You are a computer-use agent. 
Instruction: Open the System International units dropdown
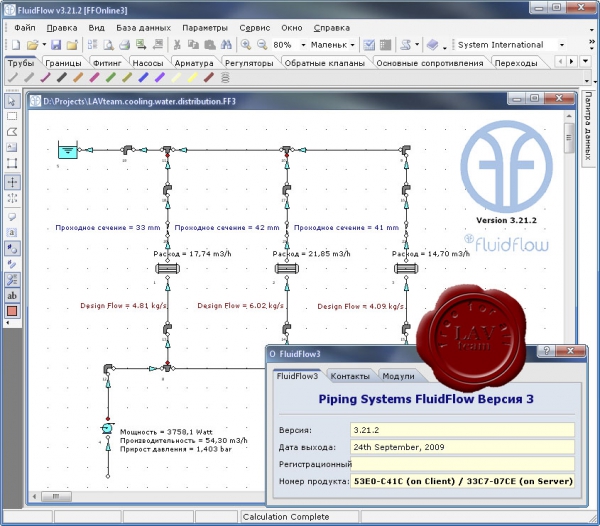click(562, 45)
